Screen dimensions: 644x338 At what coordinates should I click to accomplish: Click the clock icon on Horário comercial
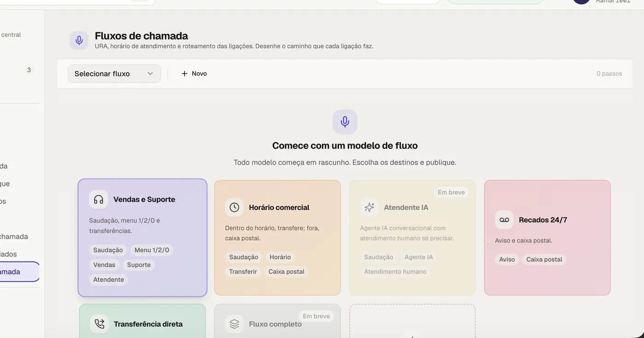235,207
